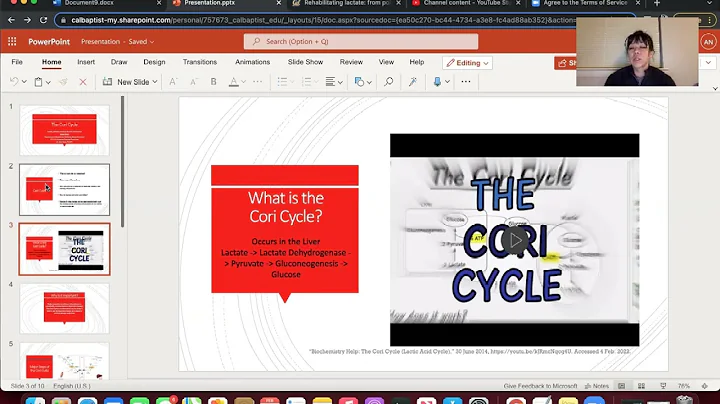Expand the font color dropdown arrow

coord(243,82)
